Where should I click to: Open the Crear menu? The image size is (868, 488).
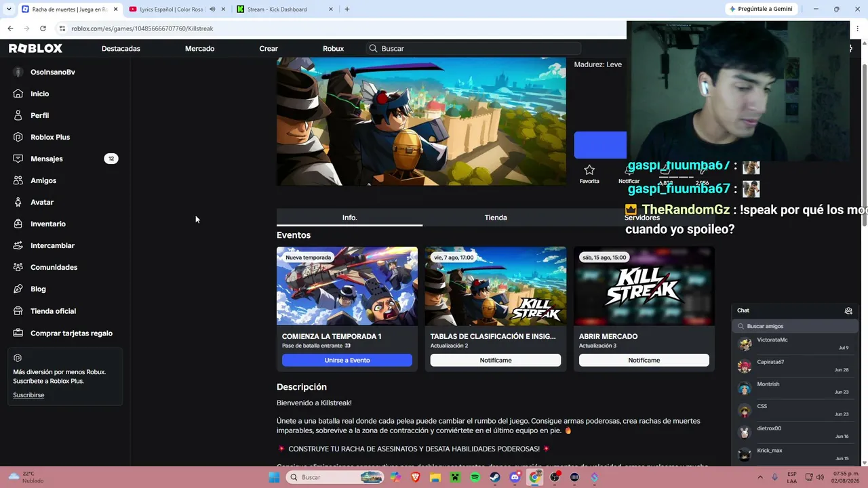pos(269,49)
